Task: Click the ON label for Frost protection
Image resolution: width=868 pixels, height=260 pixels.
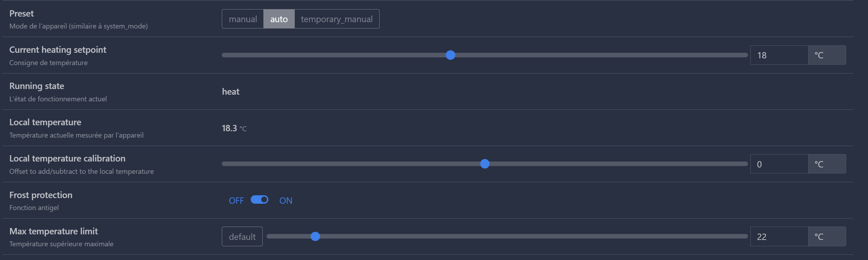Action: [286, 201]
